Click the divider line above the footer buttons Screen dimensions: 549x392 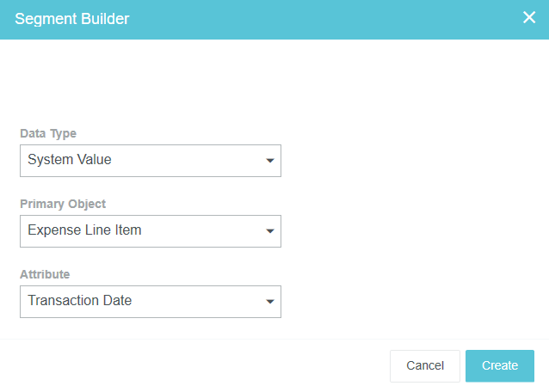274,339
